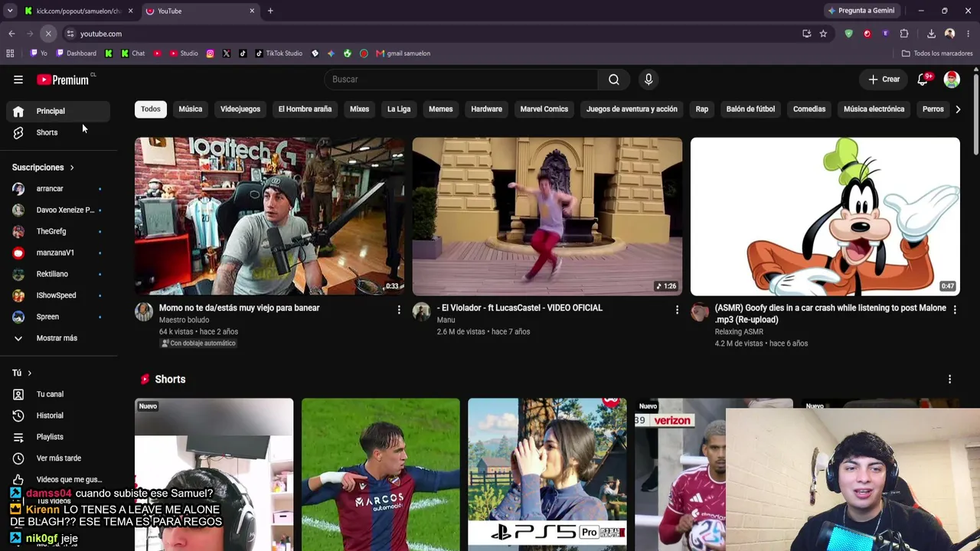Open the Chrome three-dot menu

[x=969, y=34]
